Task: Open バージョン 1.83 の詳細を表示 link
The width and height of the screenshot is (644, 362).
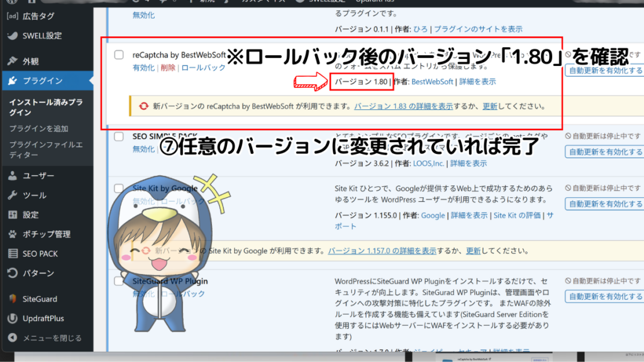Action: pyautogui.click(x=403, y=106)
